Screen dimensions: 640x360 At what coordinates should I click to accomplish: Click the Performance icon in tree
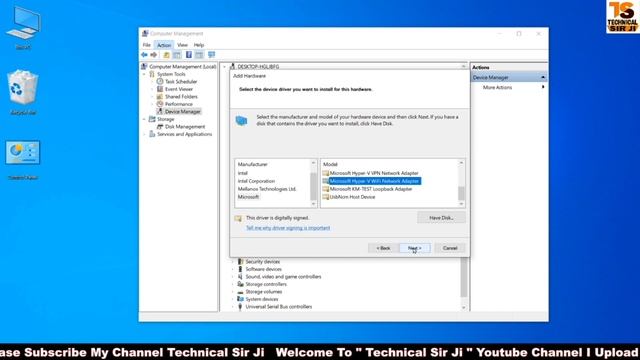[x=160, y=104]
